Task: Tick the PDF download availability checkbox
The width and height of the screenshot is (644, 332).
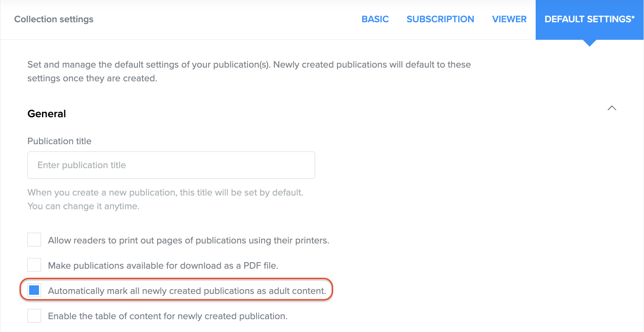Action: pos(34,265)
